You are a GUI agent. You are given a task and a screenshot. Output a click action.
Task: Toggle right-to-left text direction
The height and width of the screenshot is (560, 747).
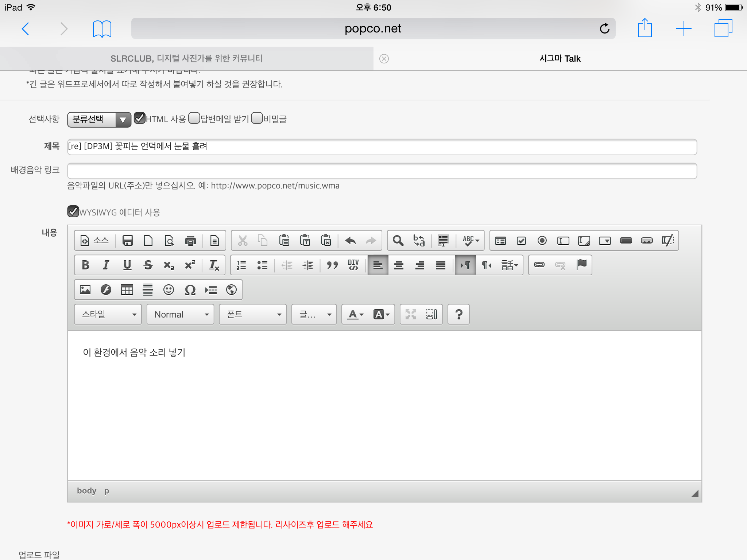coord(487,265)
